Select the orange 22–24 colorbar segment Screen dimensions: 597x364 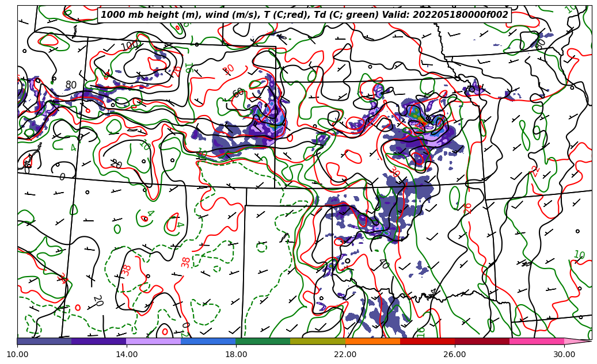[x=372, y=341]
